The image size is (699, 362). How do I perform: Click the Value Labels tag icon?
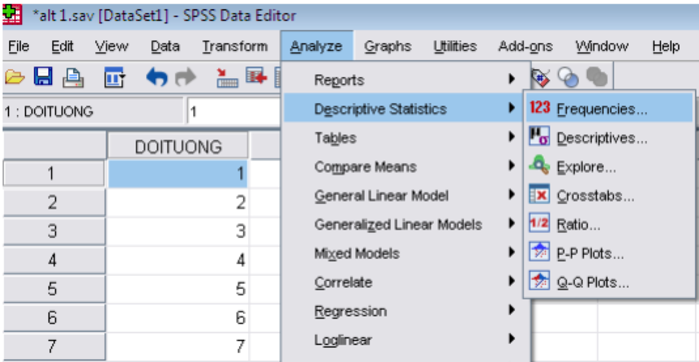point(541,78)
